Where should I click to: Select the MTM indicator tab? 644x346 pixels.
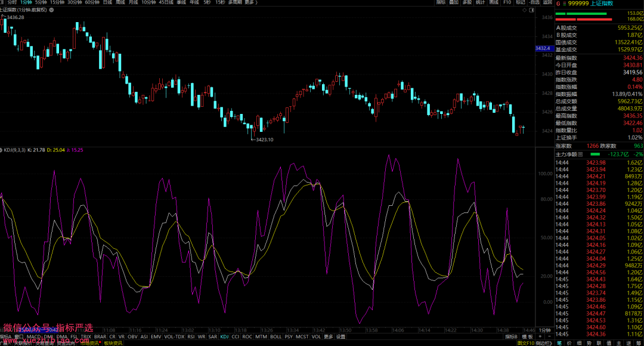coord(261,336)
